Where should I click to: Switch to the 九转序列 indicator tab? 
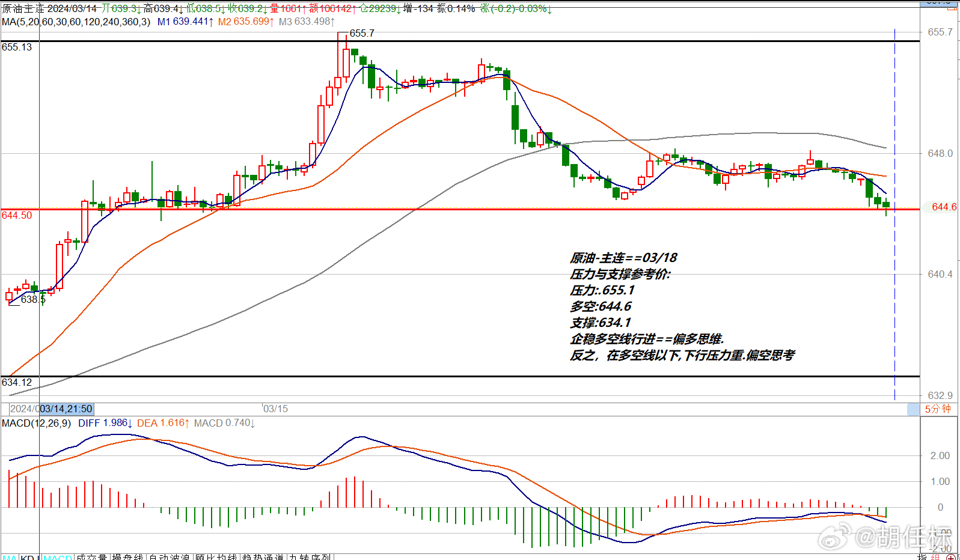(x=310, y=557)
